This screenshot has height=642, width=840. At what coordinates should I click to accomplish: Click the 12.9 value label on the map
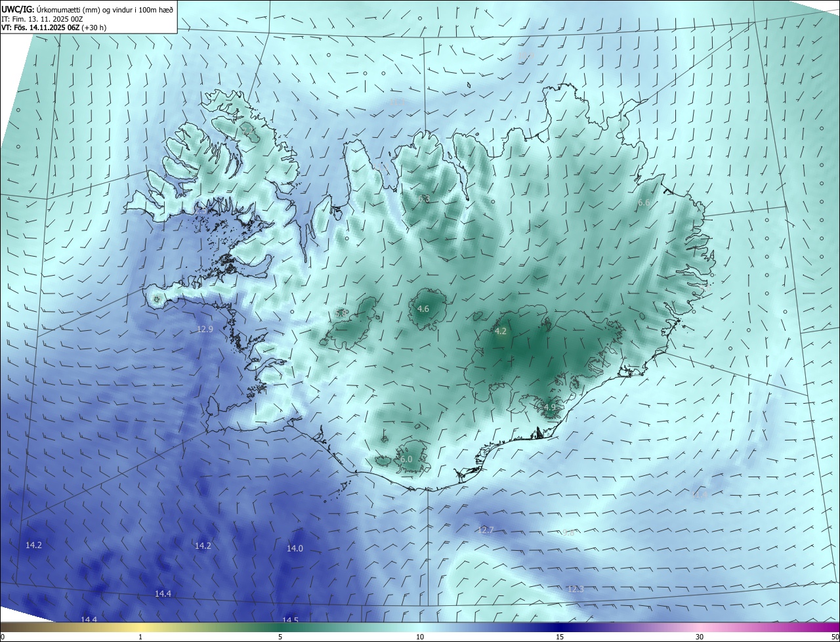click(205, 330)
